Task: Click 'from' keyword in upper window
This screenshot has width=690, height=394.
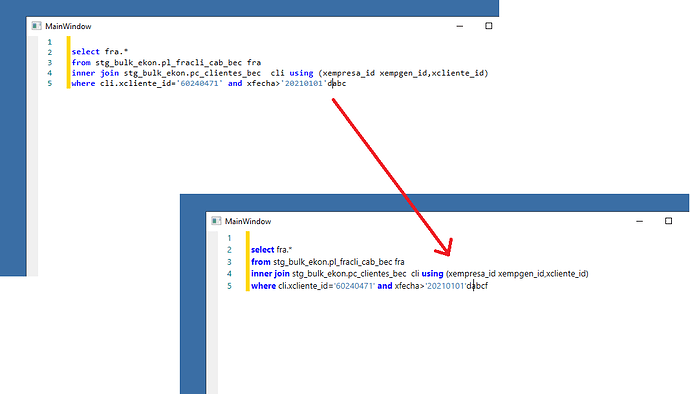Action: tap(81, 63)
